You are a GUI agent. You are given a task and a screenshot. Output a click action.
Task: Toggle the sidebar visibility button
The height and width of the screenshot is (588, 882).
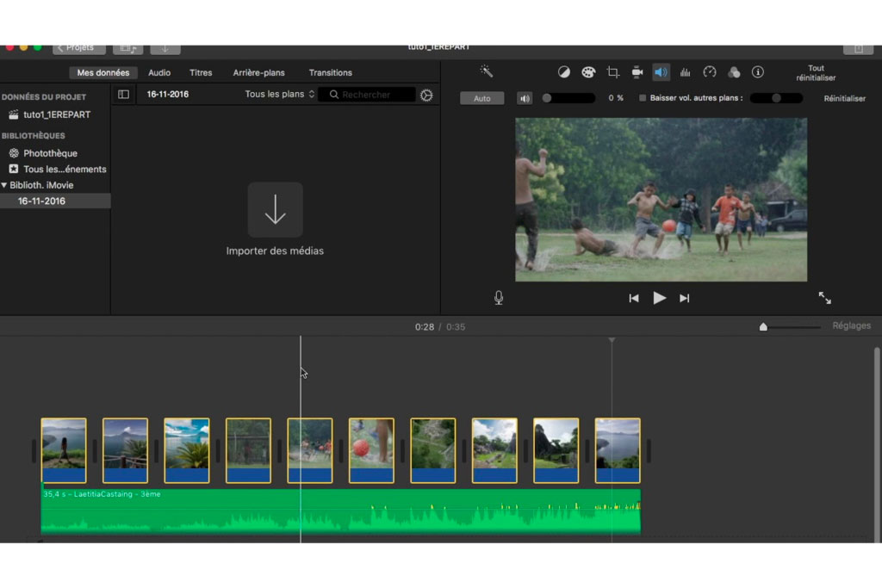pyautogui.click(x=123, y=95)
